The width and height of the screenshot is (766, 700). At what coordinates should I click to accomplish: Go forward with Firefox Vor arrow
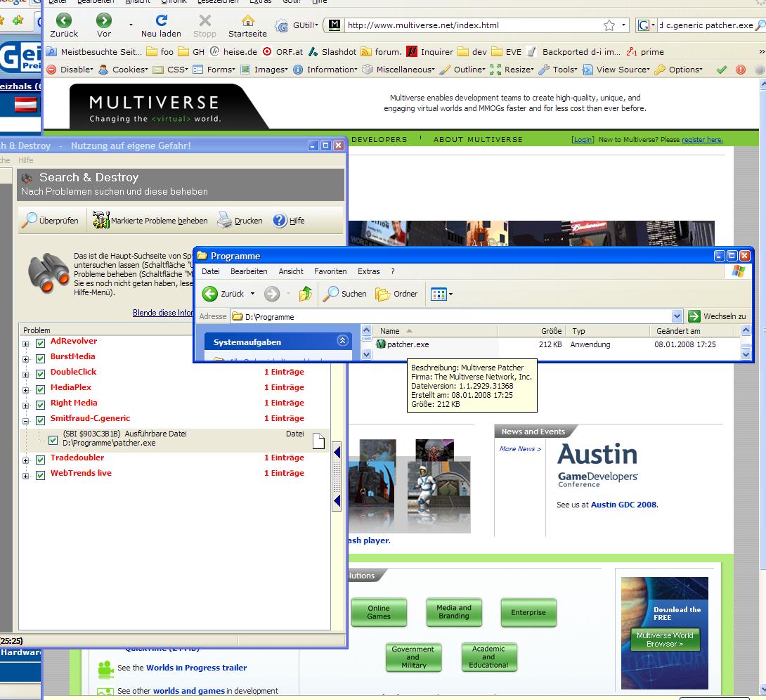coord(103,20)
